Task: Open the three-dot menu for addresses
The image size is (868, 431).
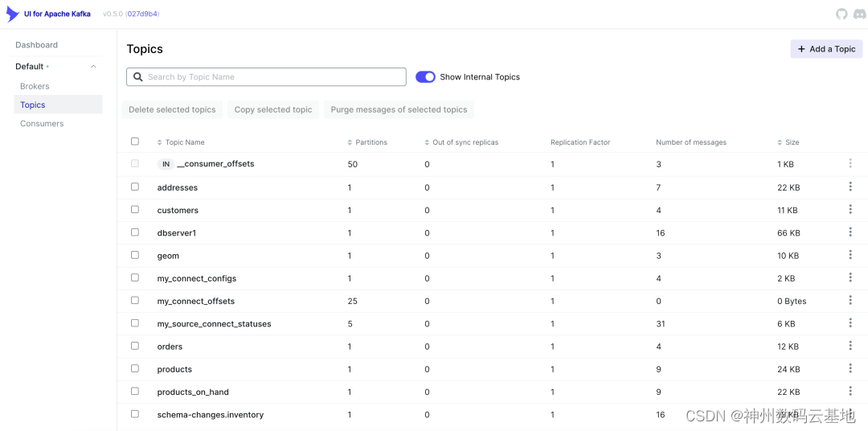Action: (850, 187)
